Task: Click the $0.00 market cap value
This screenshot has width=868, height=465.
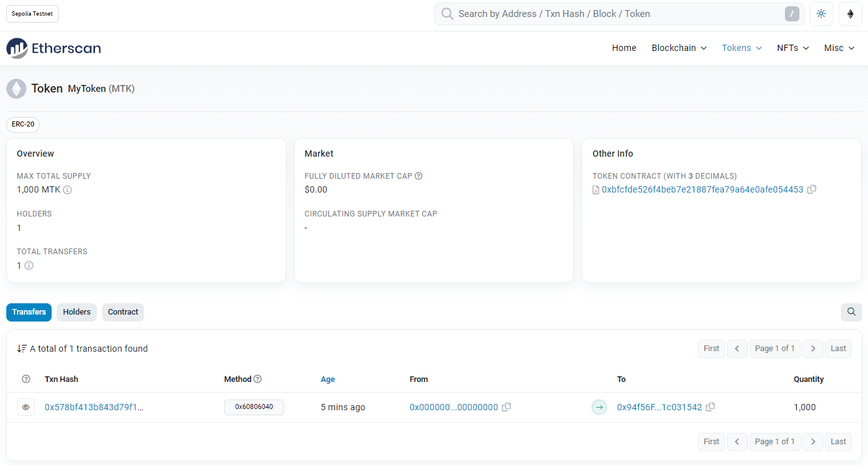Action: click(316, 189)
